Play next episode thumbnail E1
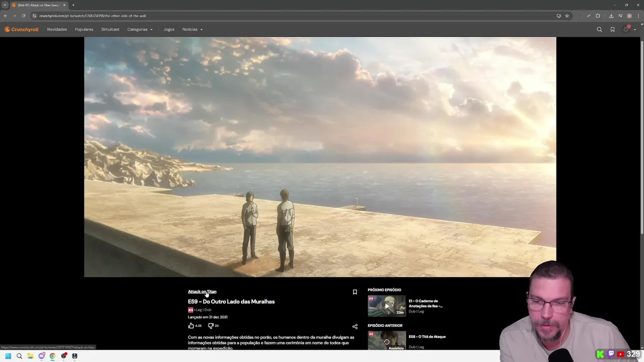 point(386,306)
